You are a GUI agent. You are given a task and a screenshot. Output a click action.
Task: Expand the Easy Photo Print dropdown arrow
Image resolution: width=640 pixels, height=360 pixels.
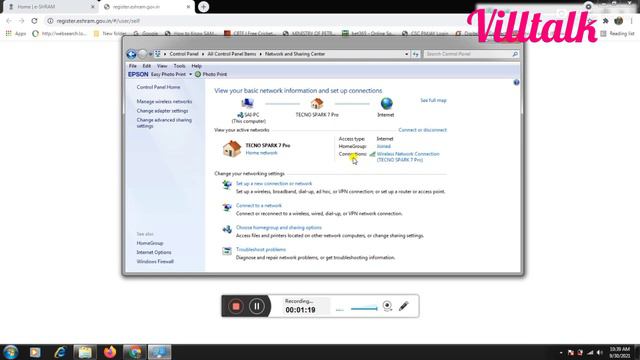[190, 74]
